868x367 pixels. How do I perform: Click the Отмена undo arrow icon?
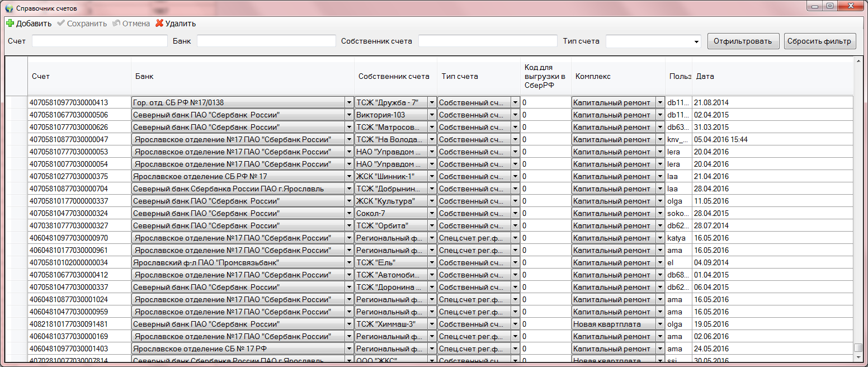pyautogui.click(x=116, y=23)
